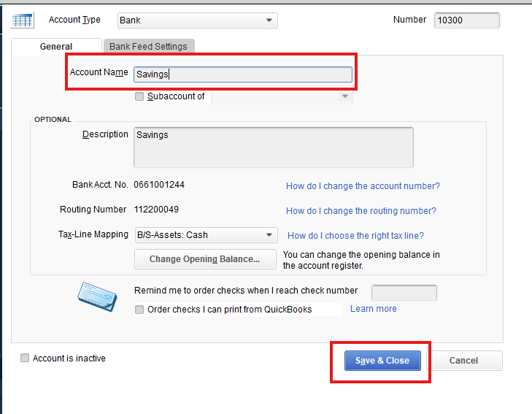Mark the Account is inactive checkbox

[x=25, y=358]
